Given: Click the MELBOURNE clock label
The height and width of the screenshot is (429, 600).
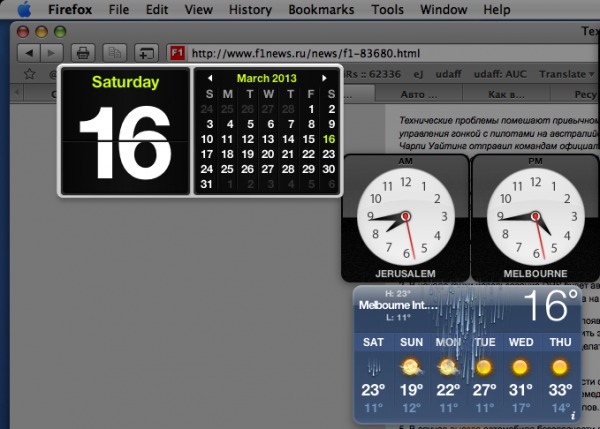Looking at the screenshot, I should [x=535, y=274].
